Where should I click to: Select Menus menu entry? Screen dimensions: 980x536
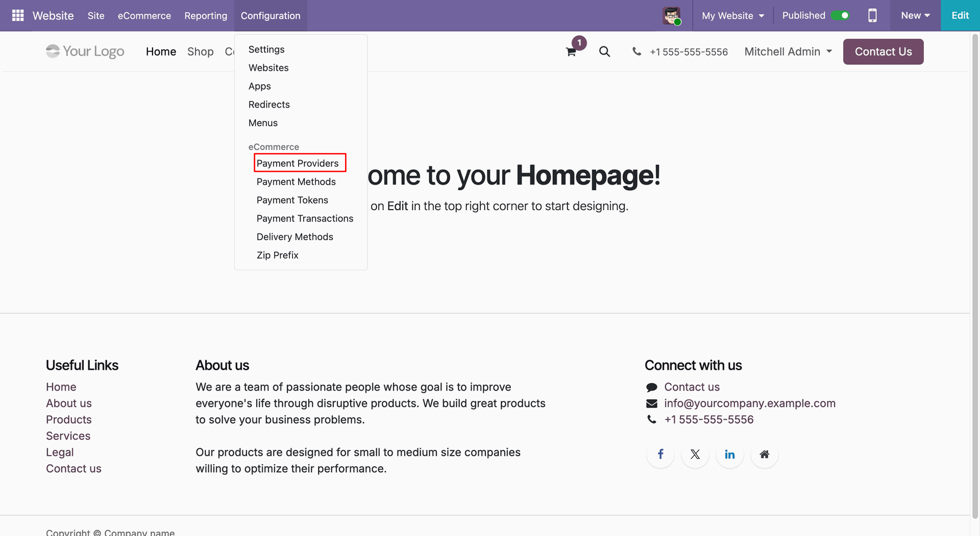tap(263, 123)
